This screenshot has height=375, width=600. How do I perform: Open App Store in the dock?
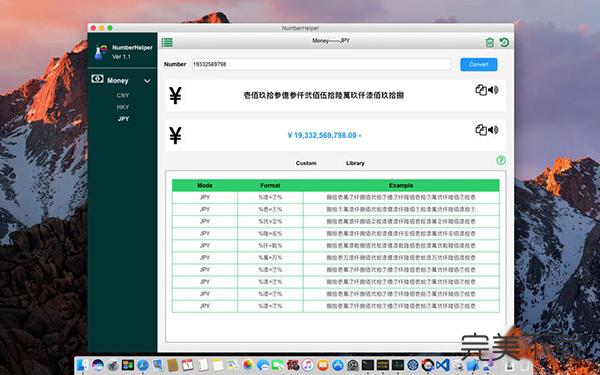(338, 365)
